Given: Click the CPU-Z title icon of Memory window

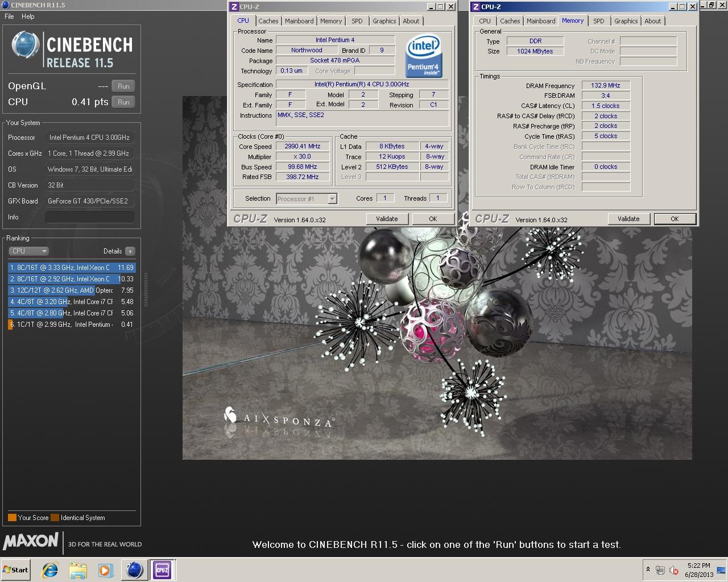Looking at the screenshot, I should coord(475,7).
